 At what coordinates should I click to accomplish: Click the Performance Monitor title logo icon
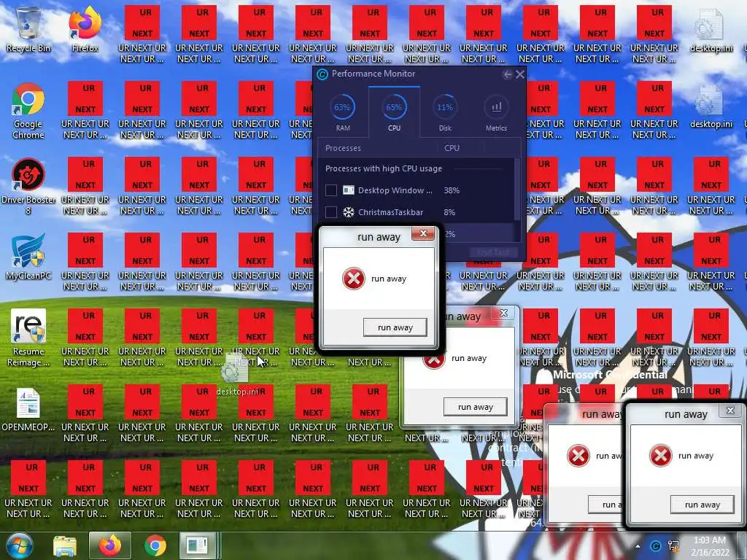click(322, 74)
